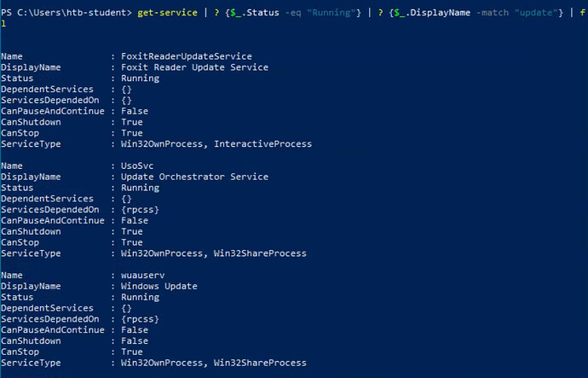This screenshot has height=378, width=588.
Task: Click the "update" match string in the command
Action: tap(536, 13)
